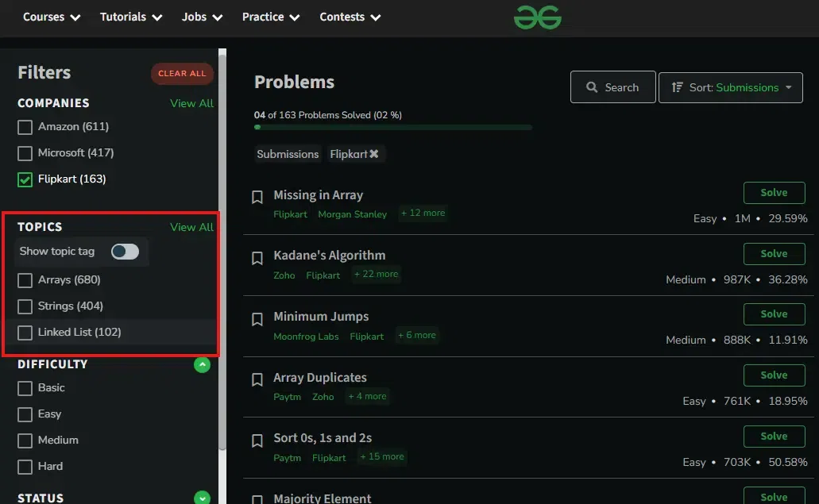Bookmark the Array Duplicates problem

click(257, 380)
